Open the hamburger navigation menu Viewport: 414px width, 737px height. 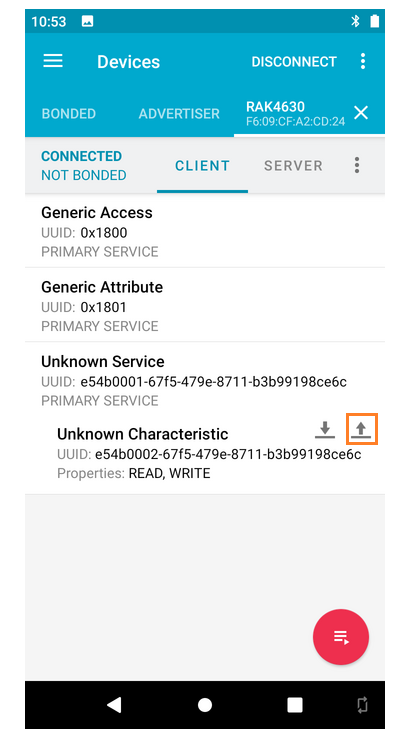point(53,61)
